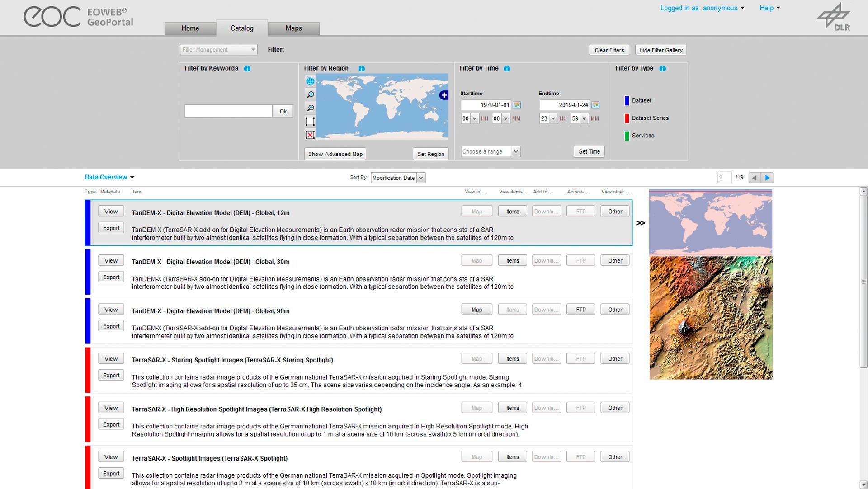Select the globe full-extent map icon
Screen dimensions: 868x489
point(310,81)
